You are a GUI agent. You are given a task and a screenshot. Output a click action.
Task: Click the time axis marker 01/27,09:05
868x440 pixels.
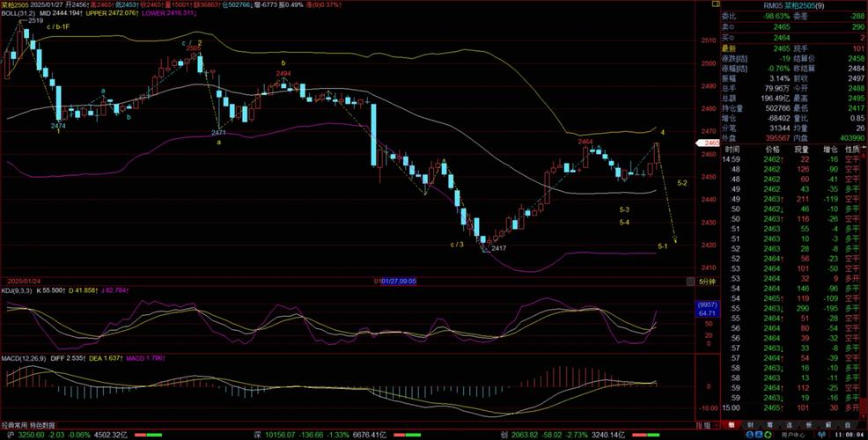396,282
